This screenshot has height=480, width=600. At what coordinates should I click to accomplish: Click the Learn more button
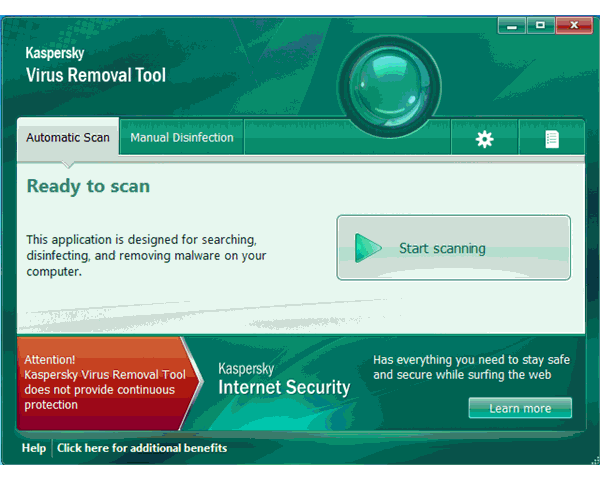coord(520,408)
